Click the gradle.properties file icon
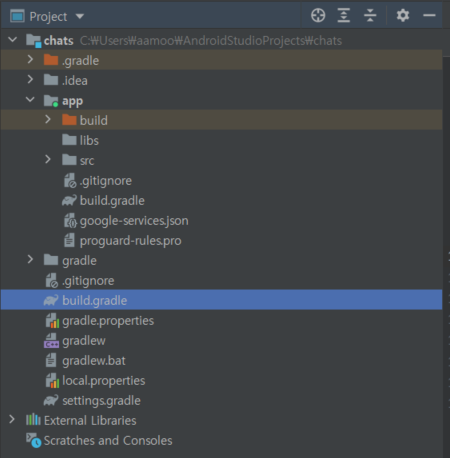This screenshot has width=450, height=458. tap(52, 321)
